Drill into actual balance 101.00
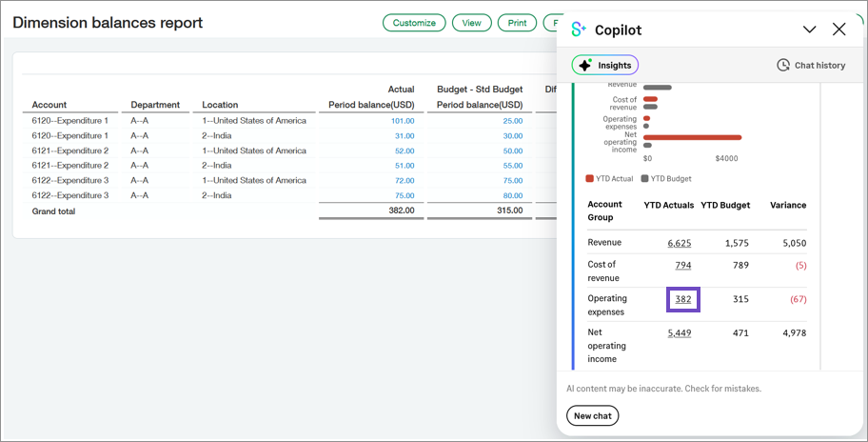The height and width of the screenshot is (442, 868). [402, 121]
